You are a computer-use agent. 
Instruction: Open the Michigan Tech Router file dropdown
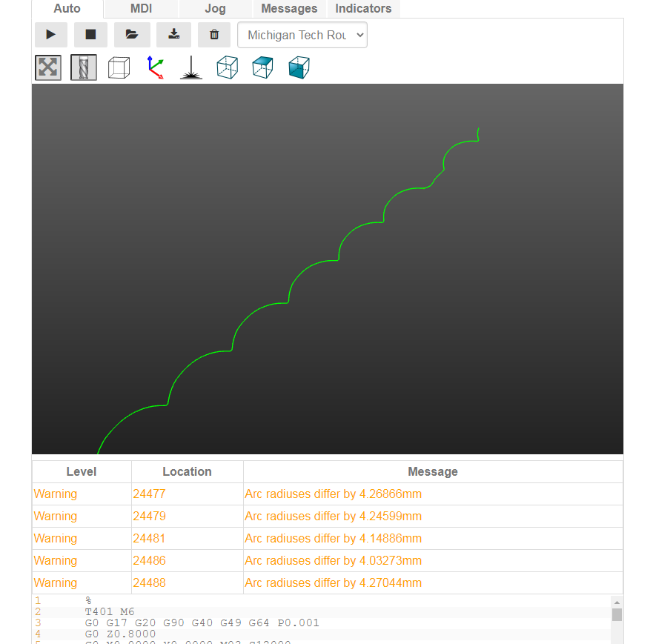(x=302, y=35)
